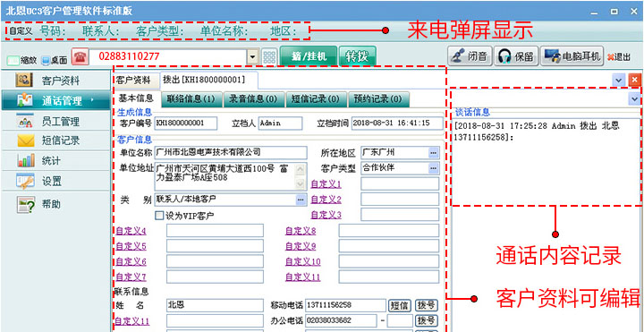Hold the call with 保留 button

(x=516, y=56)
